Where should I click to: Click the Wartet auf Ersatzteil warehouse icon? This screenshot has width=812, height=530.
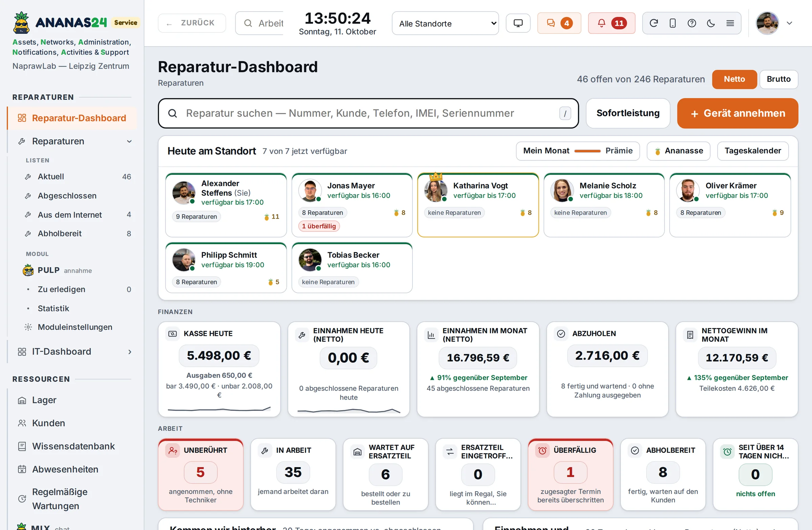(357, 452)
